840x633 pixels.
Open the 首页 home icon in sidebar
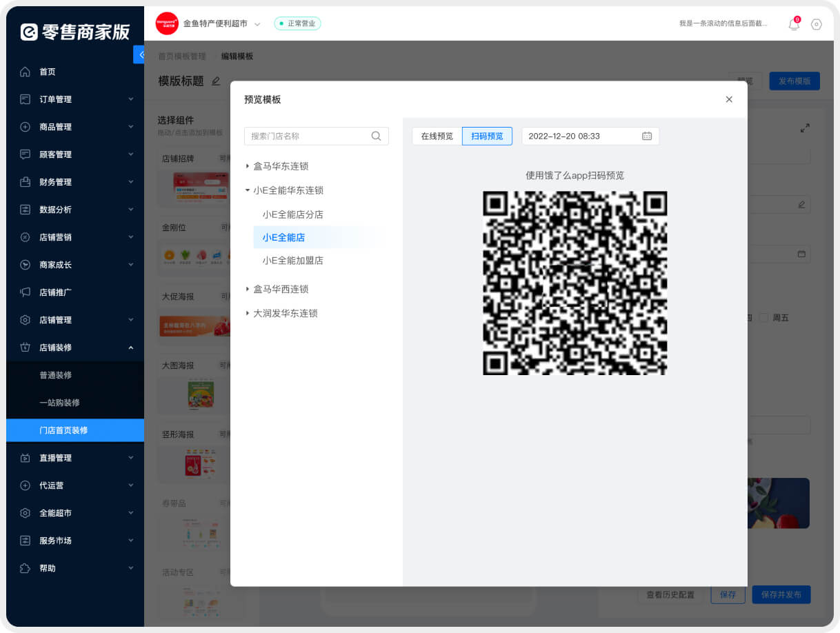pyautogui.click(x=26, y=72)
